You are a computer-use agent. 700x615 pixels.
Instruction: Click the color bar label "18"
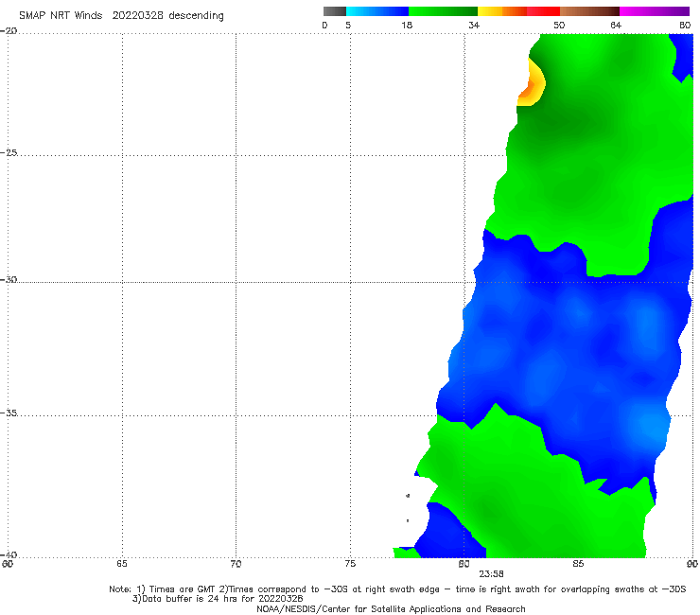click(x=407, y=26)
